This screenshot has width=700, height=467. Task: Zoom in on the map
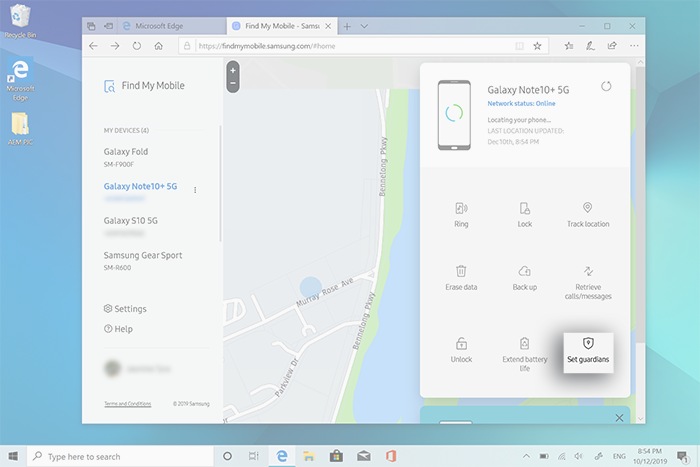point(233,71)
